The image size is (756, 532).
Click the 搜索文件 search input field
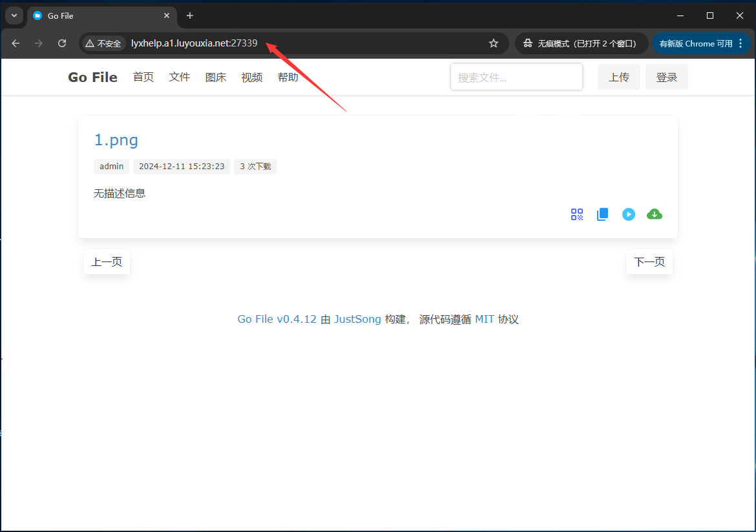pyautogui.click(x=516, y=76)
